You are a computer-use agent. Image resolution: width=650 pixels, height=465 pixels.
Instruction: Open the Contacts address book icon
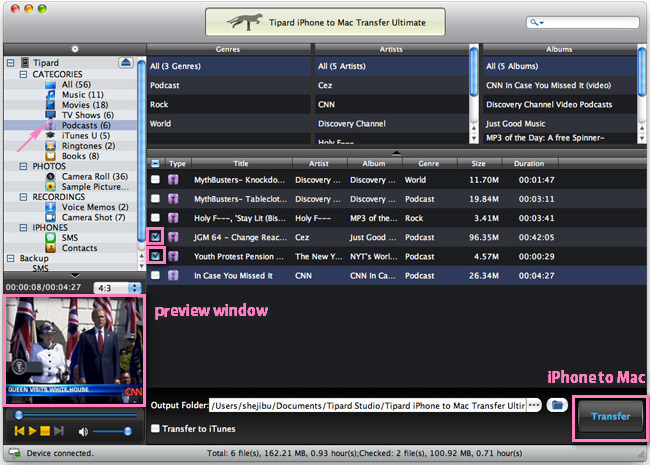tap(50, 248)
